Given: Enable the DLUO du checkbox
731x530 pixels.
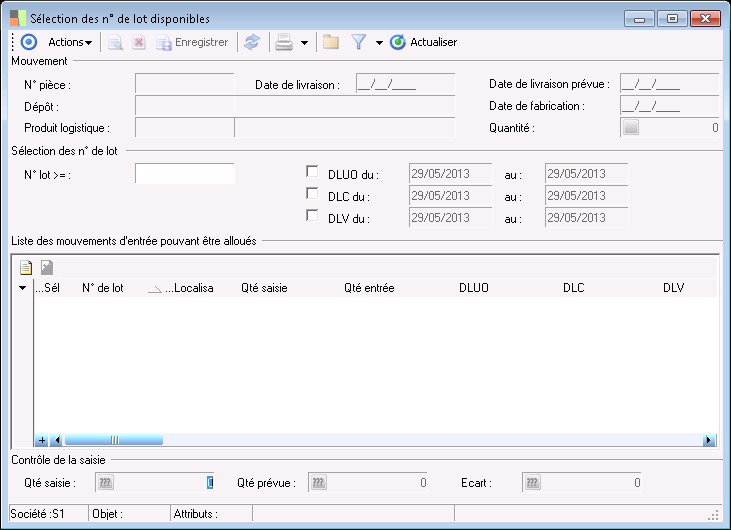Looking at the screenshot, I should 312,172.
